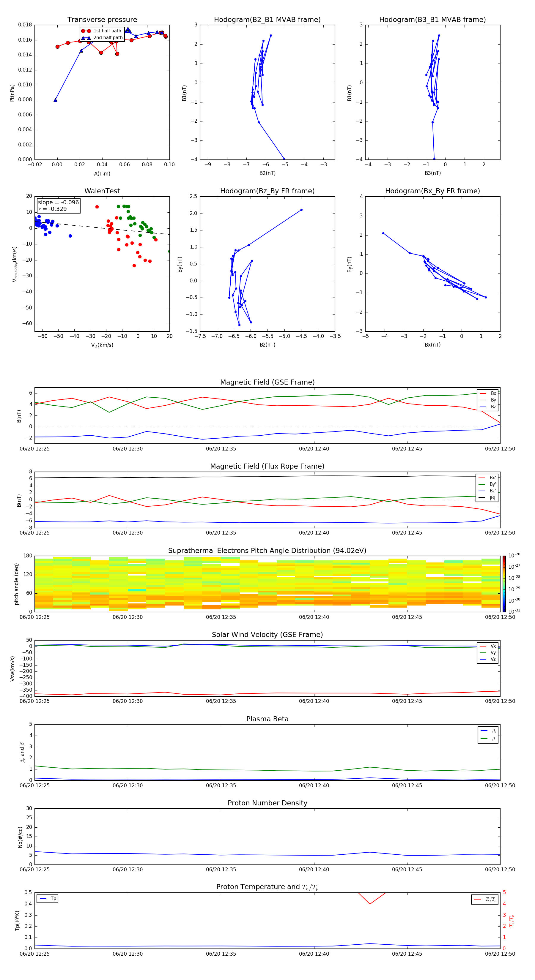This screenshot has width=535, height=980.
Task: Click the topmost endpoint in the Bz_By hodogram
Action: point(301,210)
